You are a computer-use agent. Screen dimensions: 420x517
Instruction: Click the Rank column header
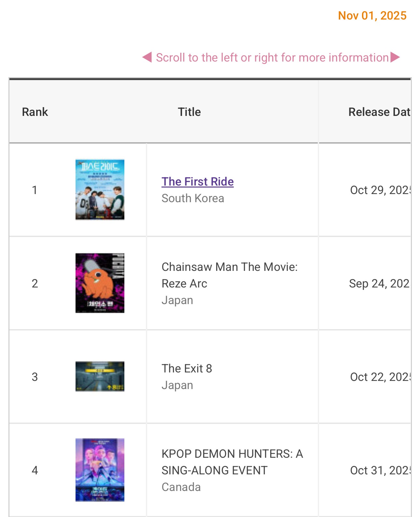(35, 112)
